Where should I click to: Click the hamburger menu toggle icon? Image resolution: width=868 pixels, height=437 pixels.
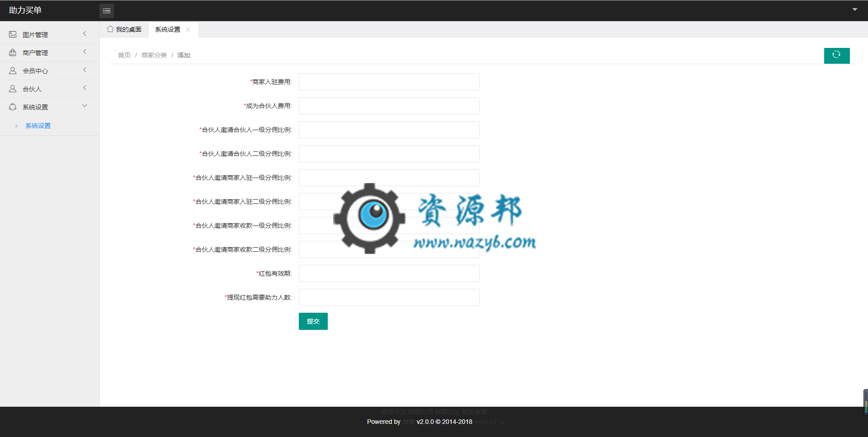(x=107, y=11)
